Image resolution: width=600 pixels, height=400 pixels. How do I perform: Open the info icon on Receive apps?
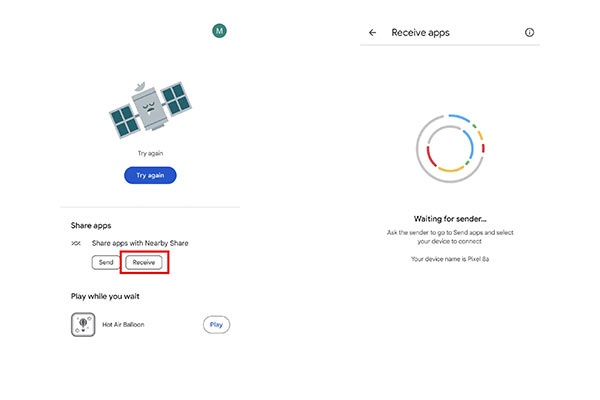[x=529, y=33]
